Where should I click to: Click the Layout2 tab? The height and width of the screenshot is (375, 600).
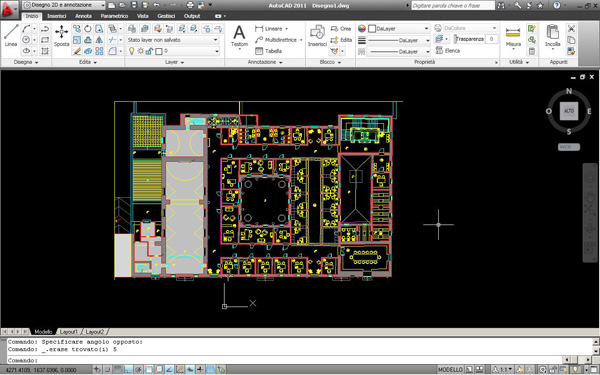[95, 332]
